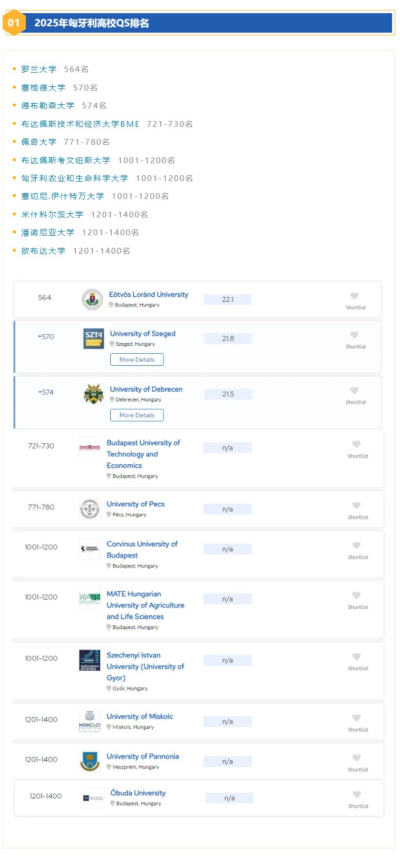The image size is (400, 868).
Task: Open Eötvös Loránd University link
Action: click(149, 295)
